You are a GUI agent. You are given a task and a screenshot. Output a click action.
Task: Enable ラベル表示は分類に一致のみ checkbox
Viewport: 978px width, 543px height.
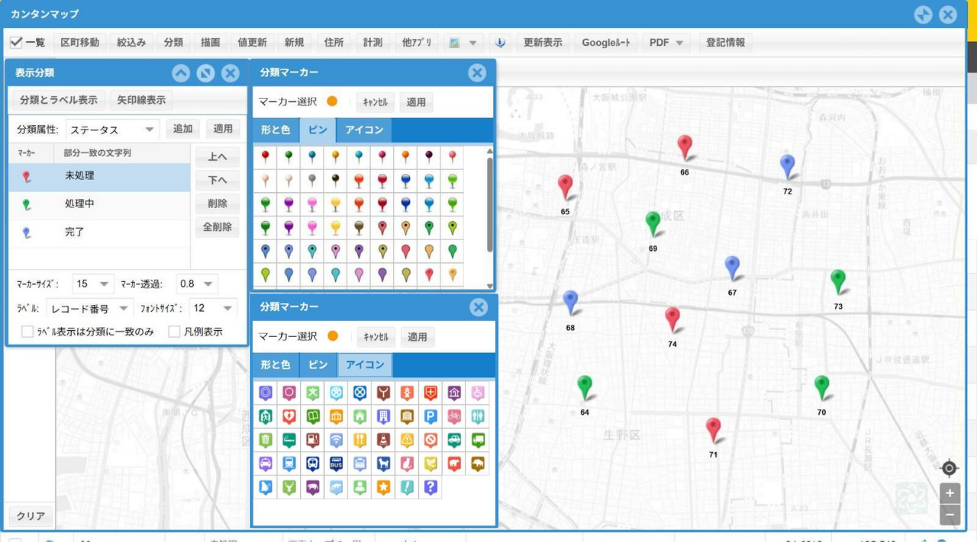pos(27,332)
